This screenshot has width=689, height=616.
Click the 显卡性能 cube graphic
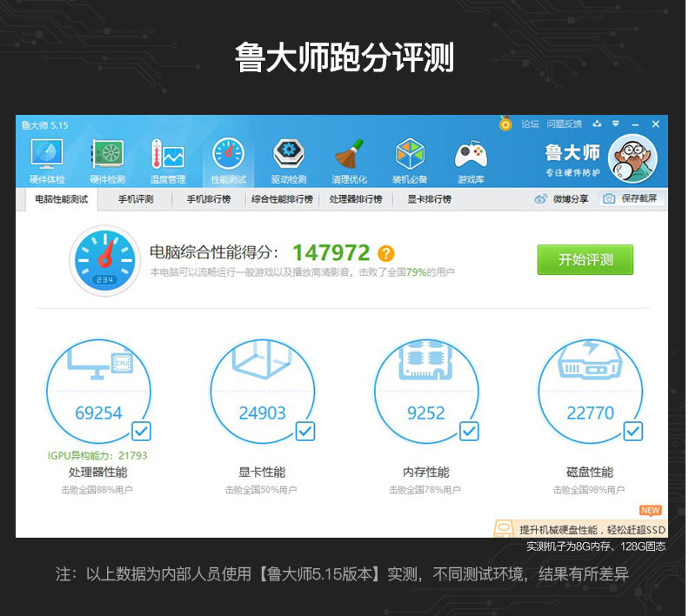[263, 359]
